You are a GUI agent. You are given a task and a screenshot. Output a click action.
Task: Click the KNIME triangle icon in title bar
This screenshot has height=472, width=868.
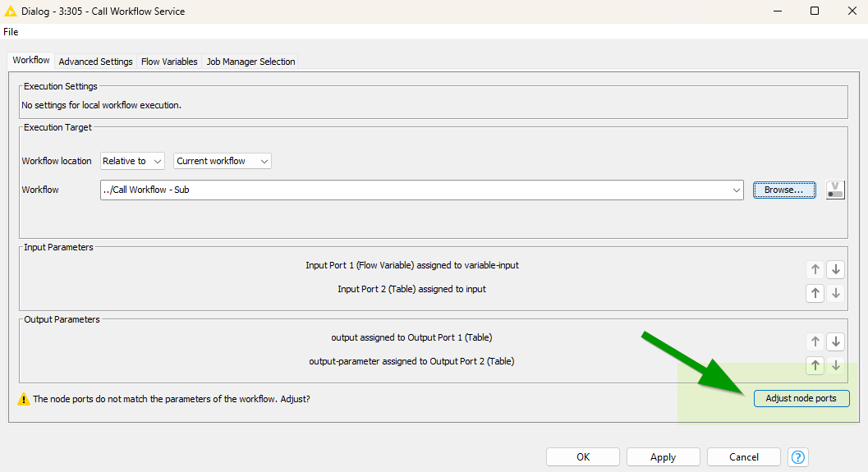tap(11, 11)
